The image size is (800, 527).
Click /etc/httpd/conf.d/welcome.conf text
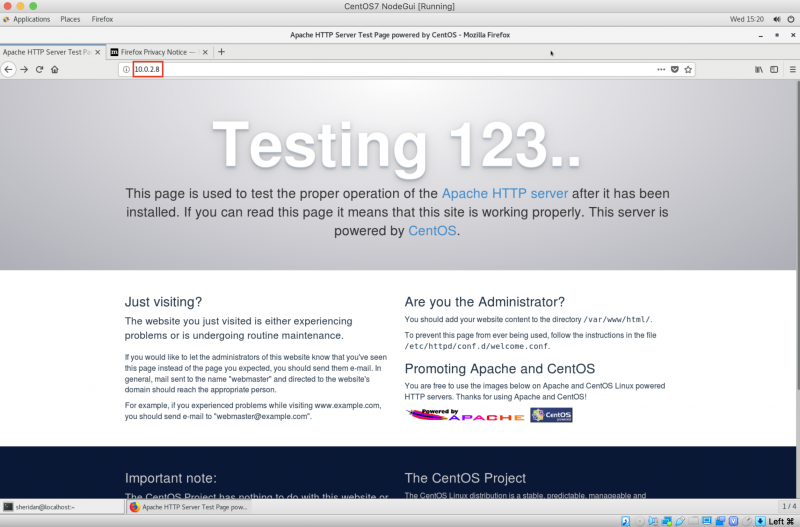pos(476,346)
